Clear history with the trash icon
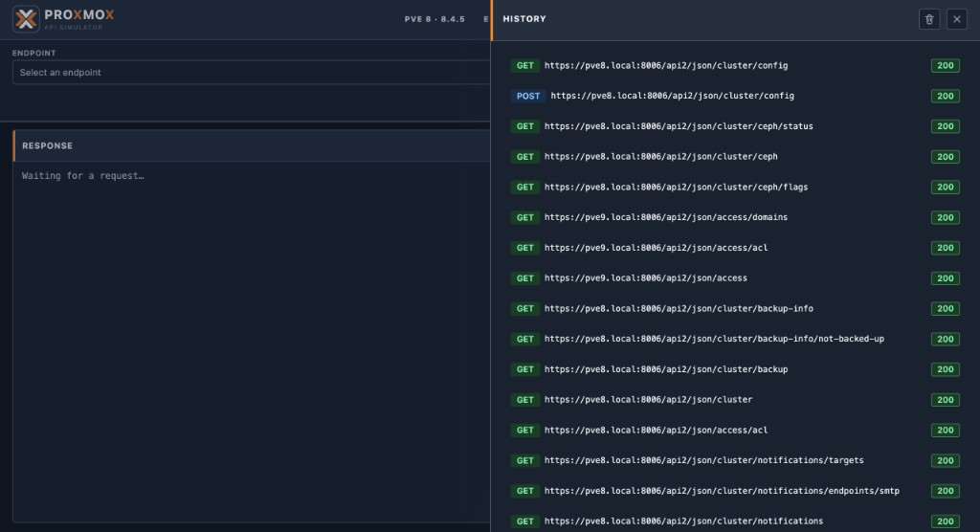This screenshot has height=532, width=980. 928,19
